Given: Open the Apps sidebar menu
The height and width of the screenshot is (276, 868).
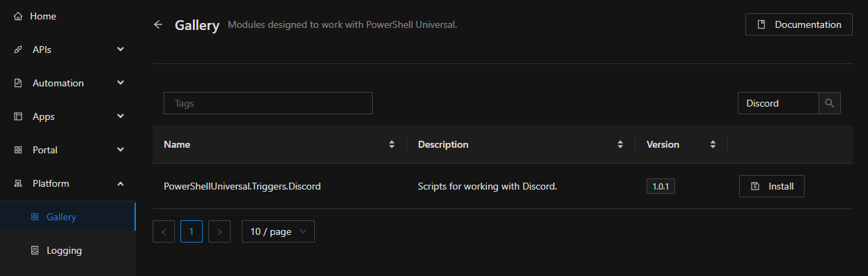Looking at the screenshot, I should pyautogui.click(x=68, y=116).
